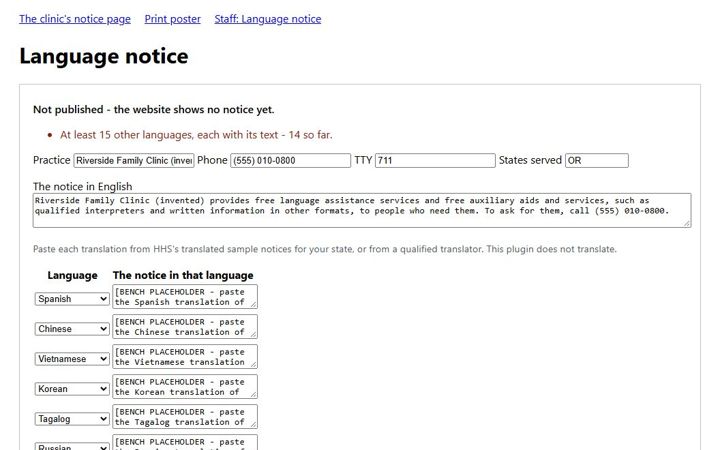Image resolution: width=720 pixels, height=450 pixels.
Task: Click the 'Language notice' page heading
Action: [104, 56]
